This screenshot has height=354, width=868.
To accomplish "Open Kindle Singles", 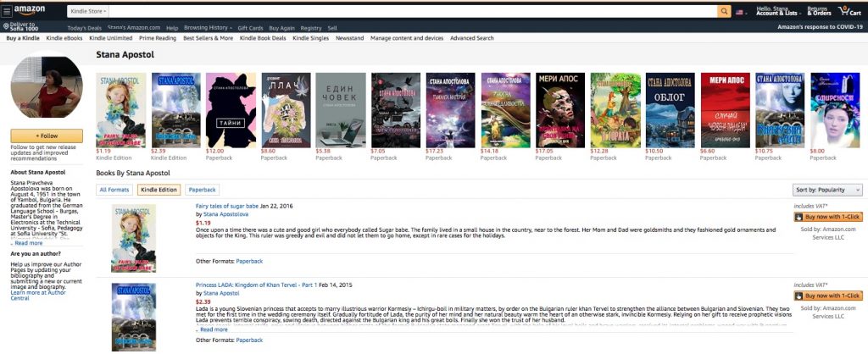I will tap(310, 38).
